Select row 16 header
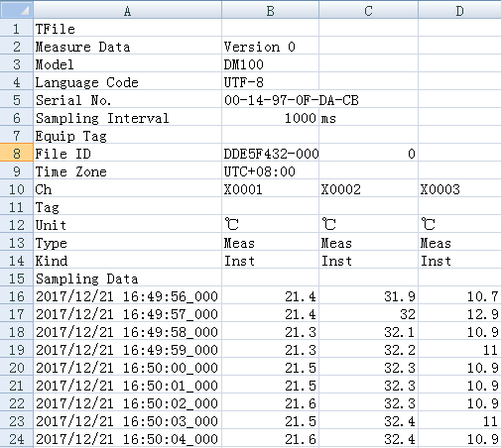 point(17,296)
